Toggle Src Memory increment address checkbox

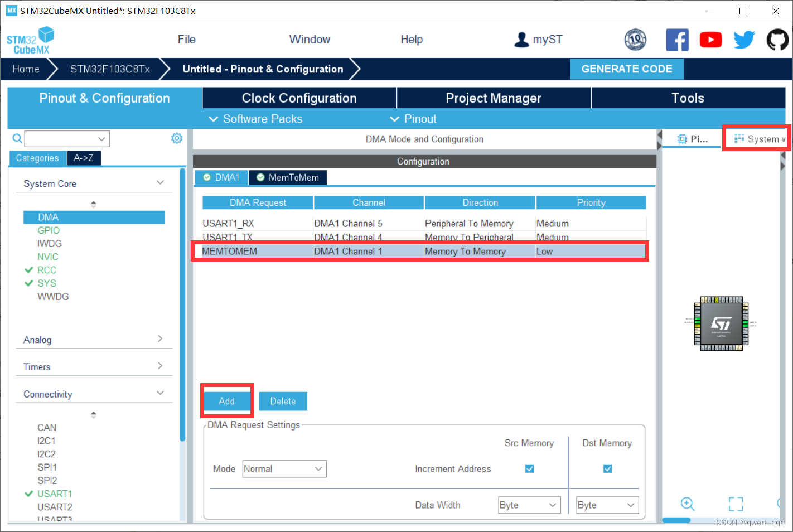click(x=530, y=469)
